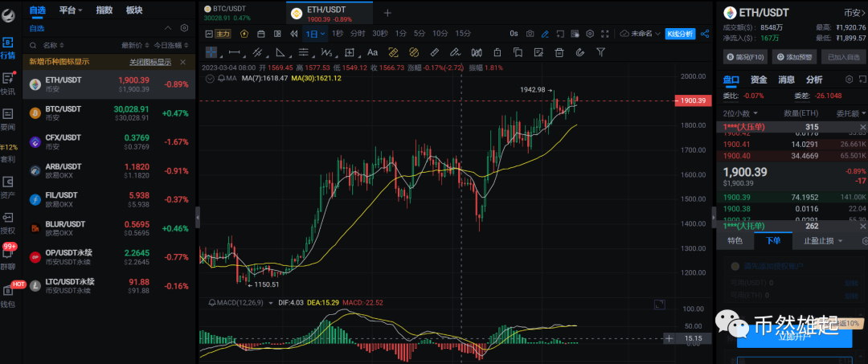Viewport: 868px width, 364px height.
Task: Switch to the 指数 tab
Action: point(104,10)
